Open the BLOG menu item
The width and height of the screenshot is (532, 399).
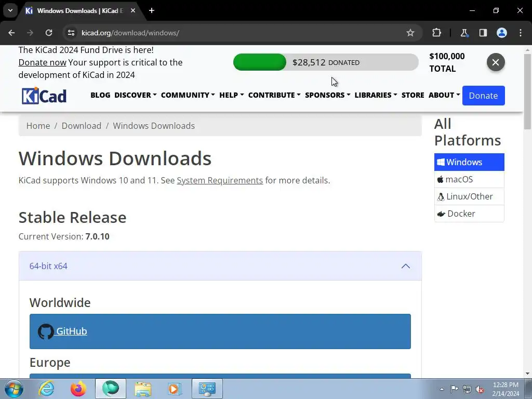click(x=100, y=95)
